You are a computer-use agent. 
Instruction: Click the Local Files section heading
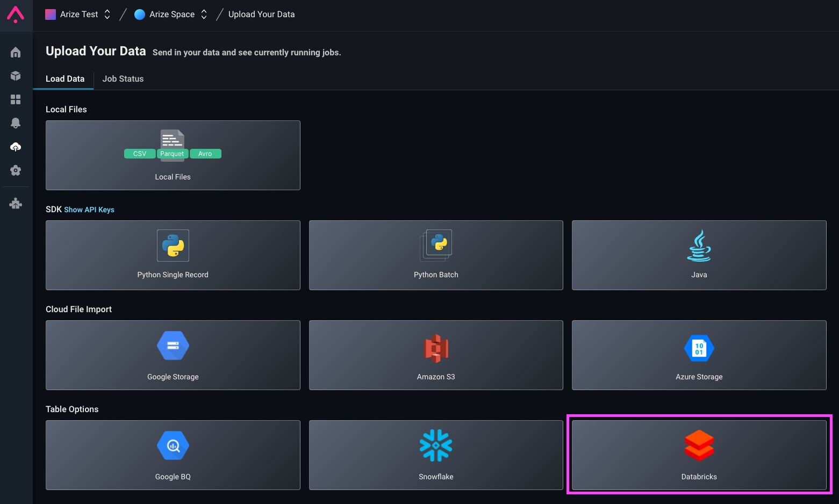pos(66,110)
